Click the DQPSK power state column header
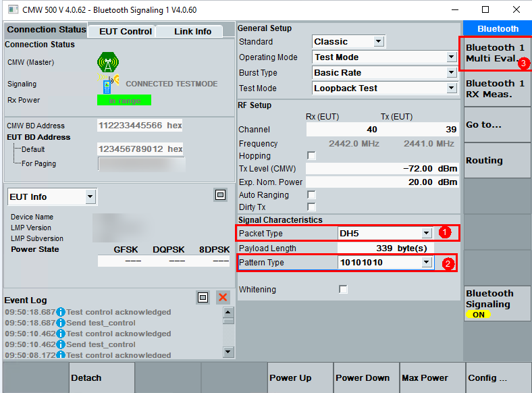Screen dimensions: 532x393 point(169,250)
